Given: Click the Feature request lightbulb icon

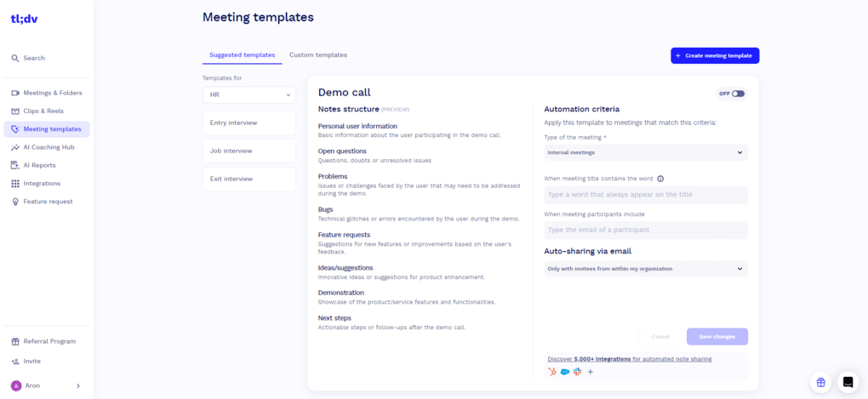Looking at the screenshot, I should pyautogui.click(x=15, y=202).
